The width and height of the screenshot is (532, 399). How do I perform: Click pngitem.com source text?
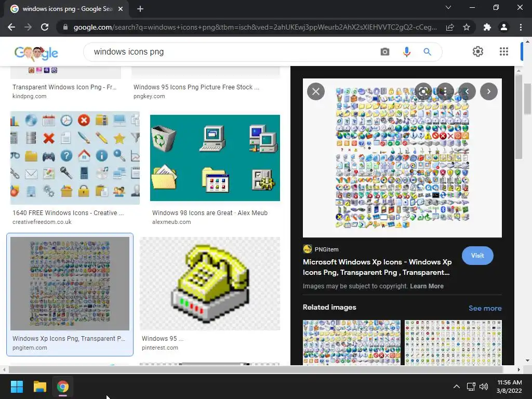coord(30,348)
